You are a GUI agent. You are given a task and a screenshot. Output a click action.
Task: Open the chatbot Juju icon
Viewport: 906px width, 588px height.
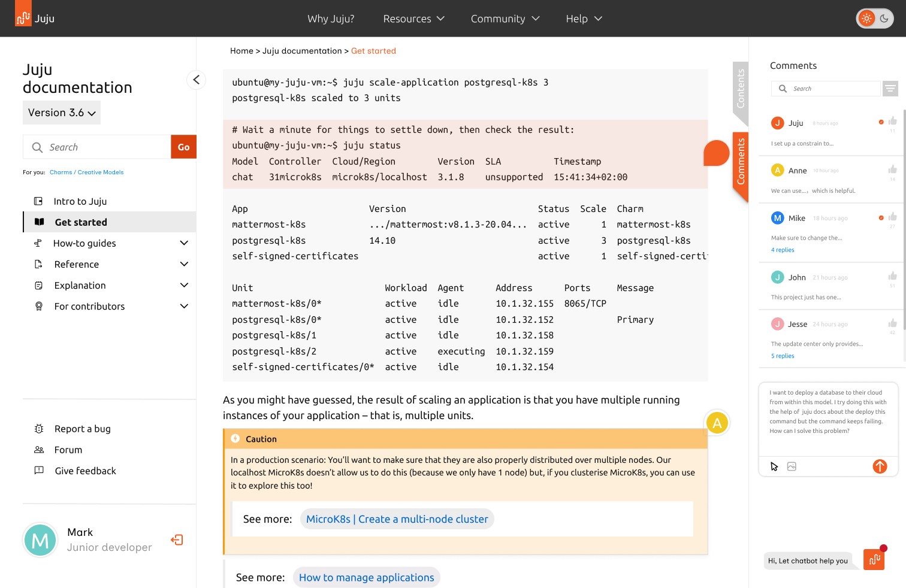click(874, 559)
